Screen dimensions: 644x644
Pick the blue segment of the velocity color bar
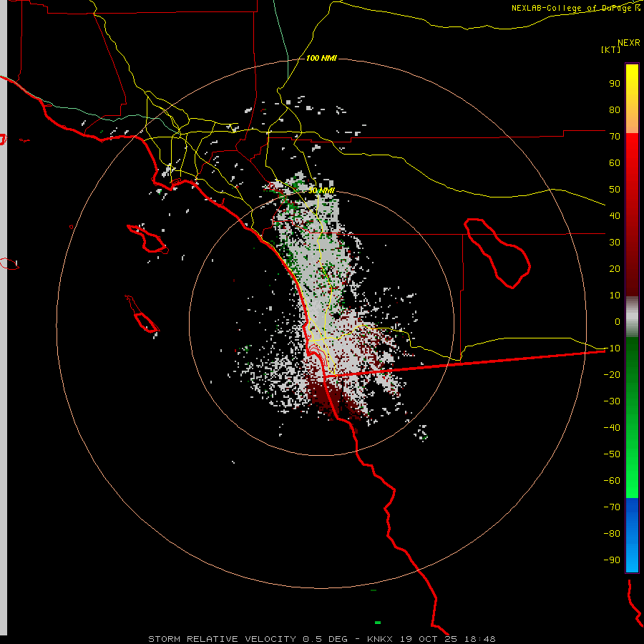coord(632,535)
